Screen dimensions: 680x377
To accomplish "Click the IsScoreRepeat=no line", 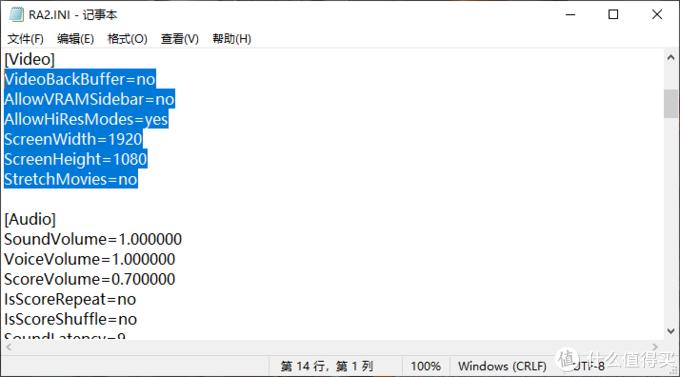I will click(x=70, y=299).
